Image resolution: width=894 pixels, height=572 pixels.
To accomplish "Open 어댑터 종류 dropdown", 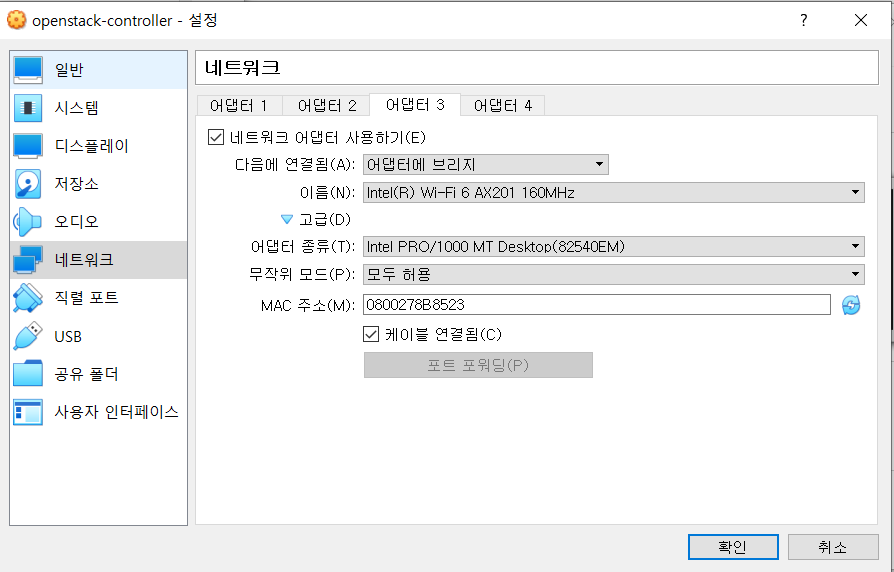I will click(x=613, y=247).
